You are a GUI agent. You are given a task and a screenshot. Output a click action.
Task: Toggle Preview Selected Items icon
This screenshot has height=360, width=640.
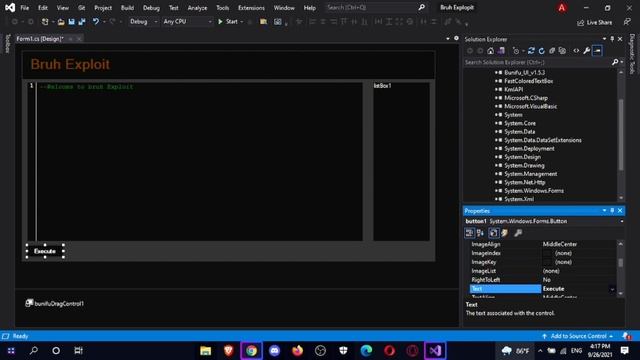[x=597, y=51]
